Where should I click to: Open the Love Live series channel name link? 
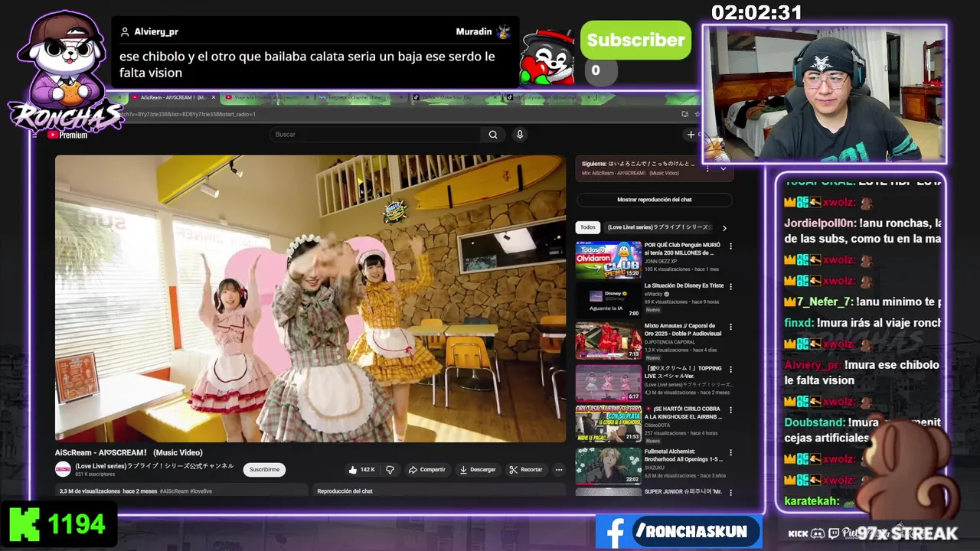click(154, 465)
